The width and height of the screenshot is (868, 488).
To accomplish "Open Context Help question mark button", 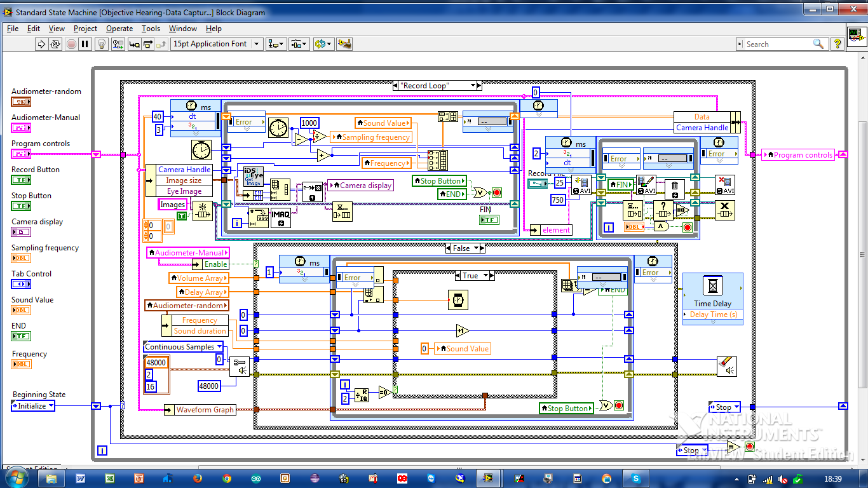I will (837, 44).
